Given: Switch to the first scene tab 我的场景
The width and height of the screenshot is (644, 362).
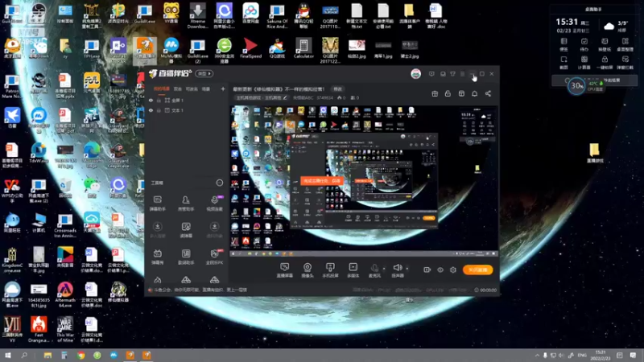Looking at the screenshot, I should coord(162,88).
